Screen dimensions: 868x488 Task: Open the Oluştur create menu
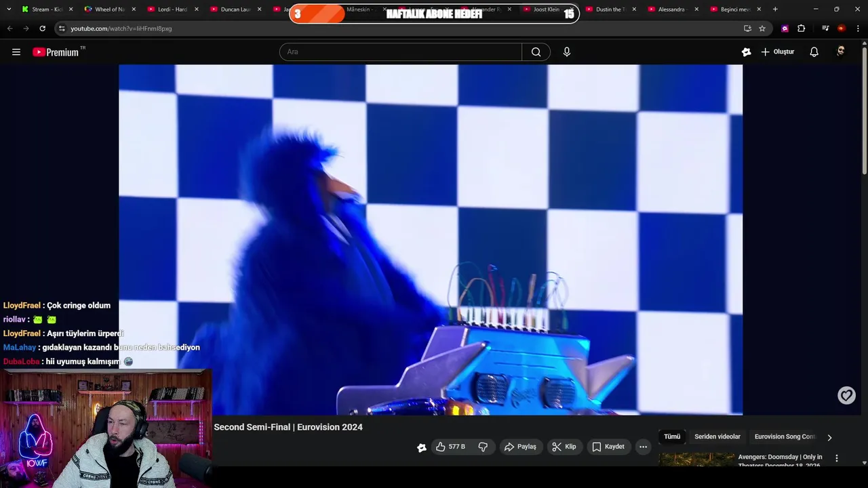point(778,52)
